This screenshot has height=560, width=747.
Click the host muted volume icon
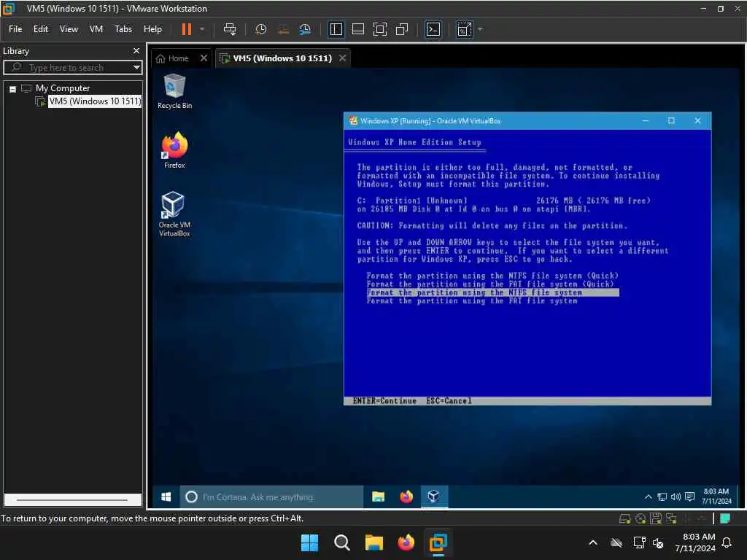coord(658,542)
